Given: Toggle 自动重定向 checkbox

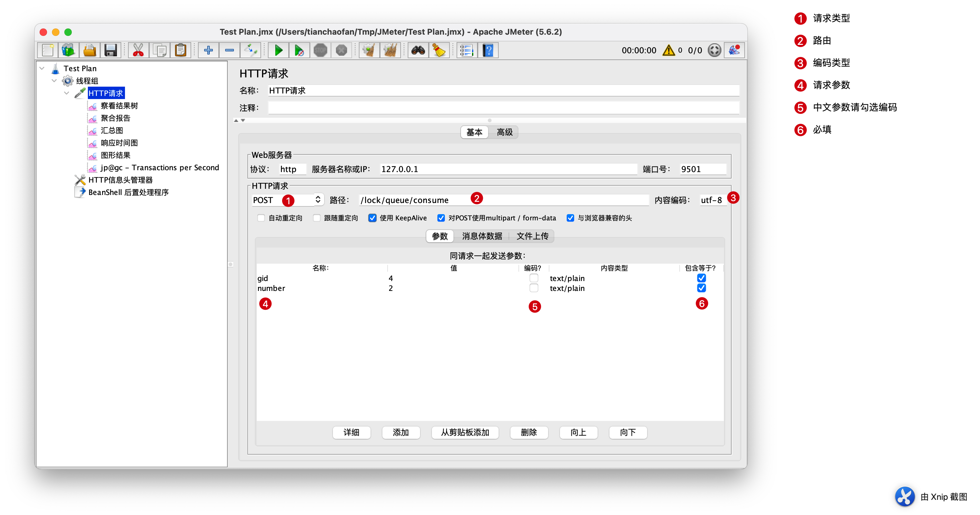Looking at the screenshot, I should [261, 218].
